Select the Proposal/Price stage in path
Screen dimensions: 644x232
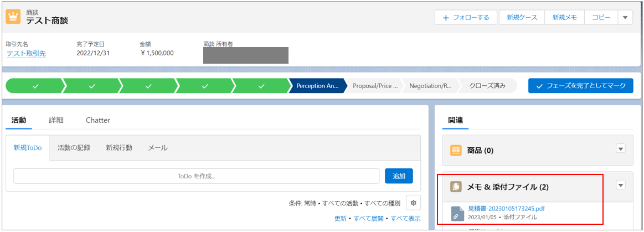point(375,86)
